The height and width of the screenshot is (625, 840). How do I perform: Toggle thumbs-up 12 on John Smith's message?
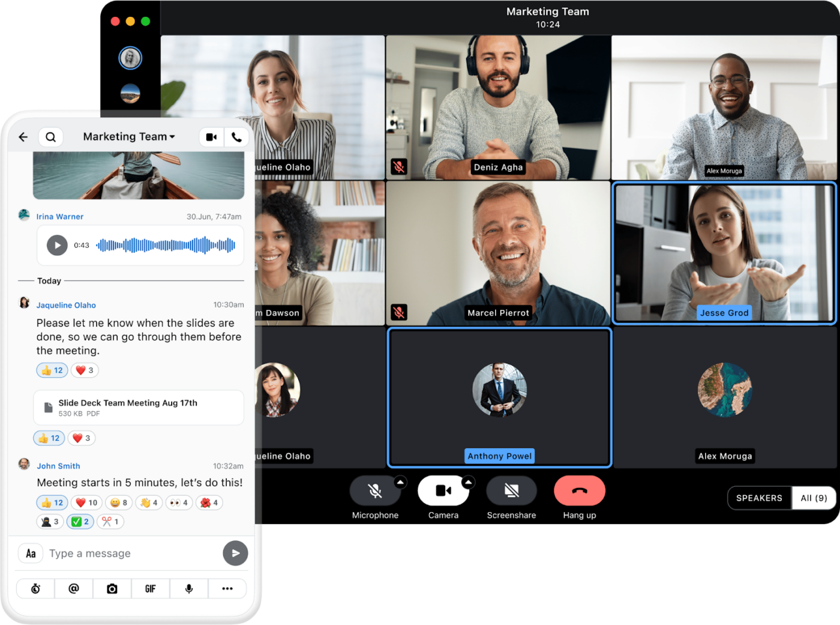coord(52,503)
